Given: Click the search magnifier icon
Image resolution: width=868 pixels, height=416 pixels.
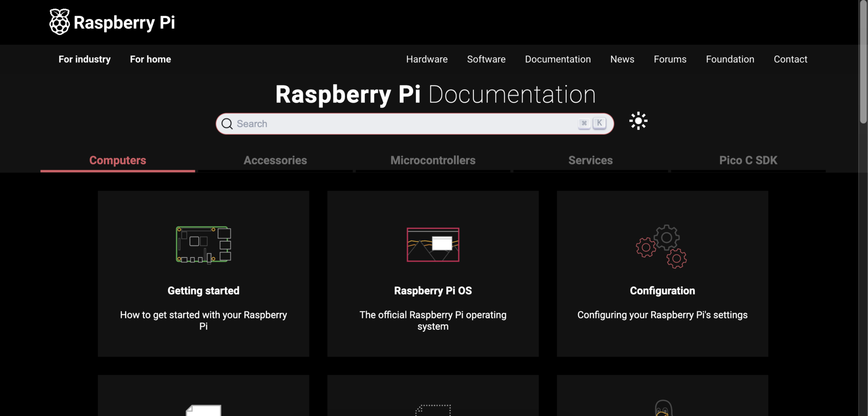Looking at the screenshot, I should [227, 124].
